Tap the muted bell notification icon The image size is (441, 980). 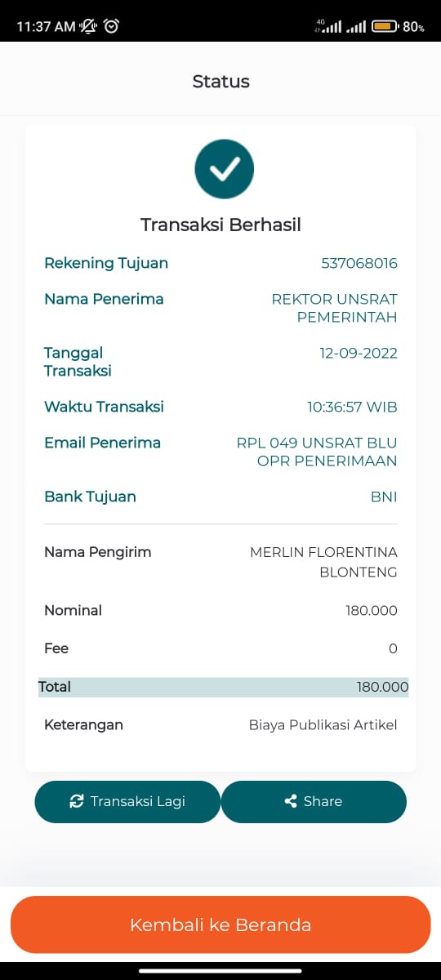click(x=88, y=26)
